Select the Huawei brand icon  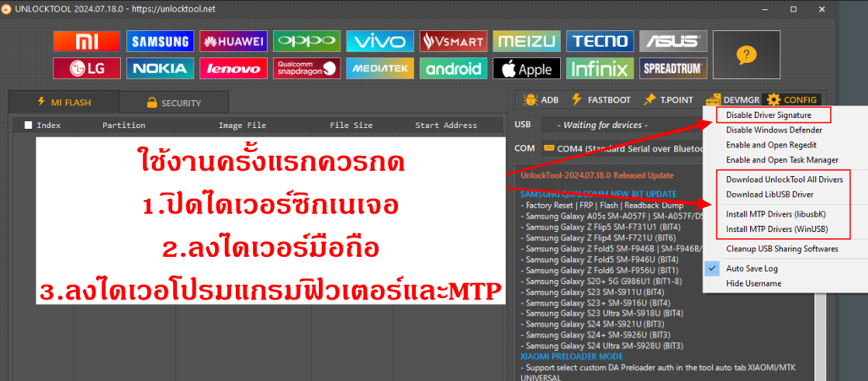tap(233, 41)
